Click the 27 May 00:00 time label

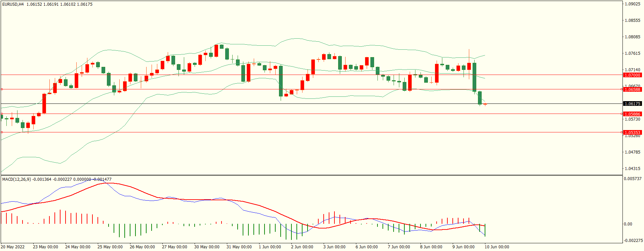pyautogui.click(x=174, y=247)
